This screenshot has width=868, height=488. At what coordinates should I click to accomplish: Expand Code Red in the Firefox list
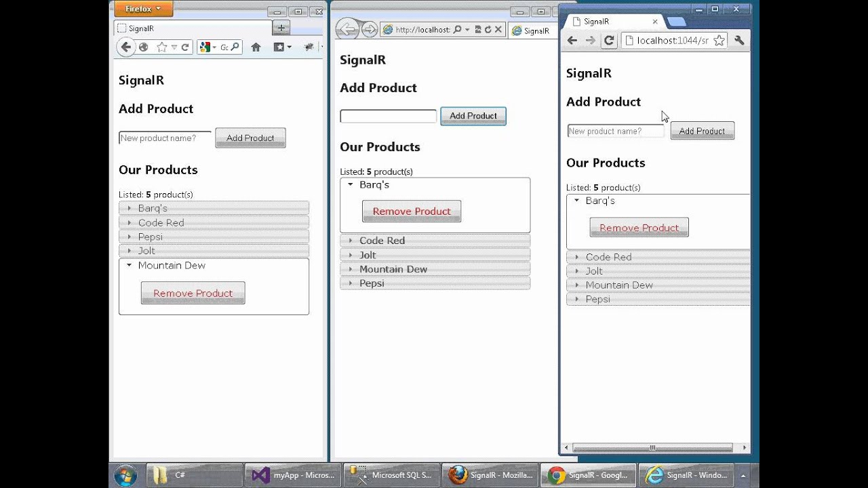tap(214, 222)
